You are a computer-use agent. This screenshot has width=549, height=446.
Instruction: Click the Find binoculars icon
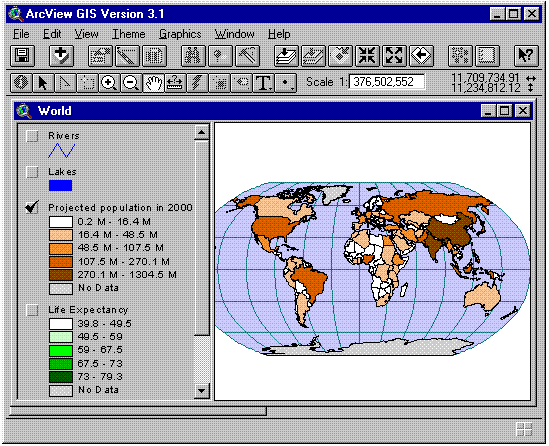(193, 56)
